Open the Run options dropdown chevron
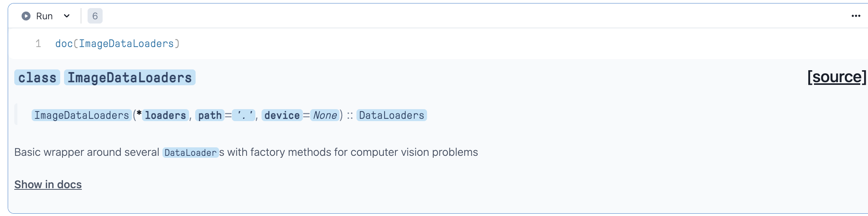 point(67,16)
